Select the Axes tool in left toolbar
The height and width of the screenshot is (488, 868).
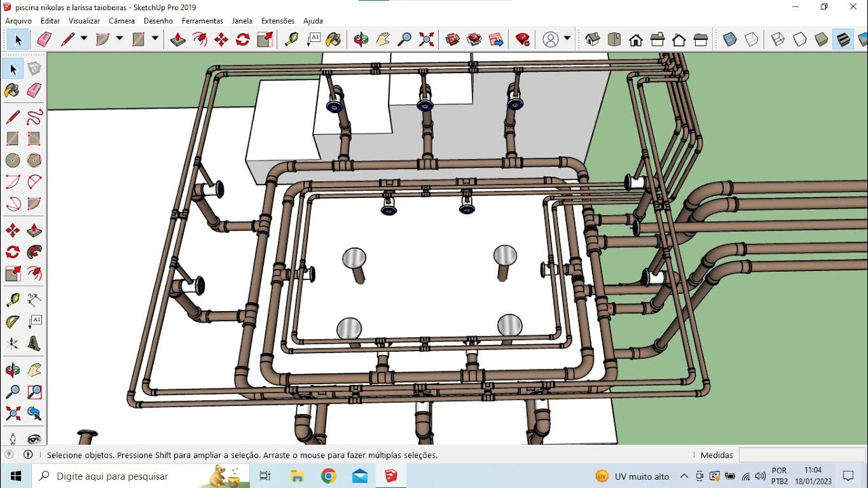pos(13,344)
